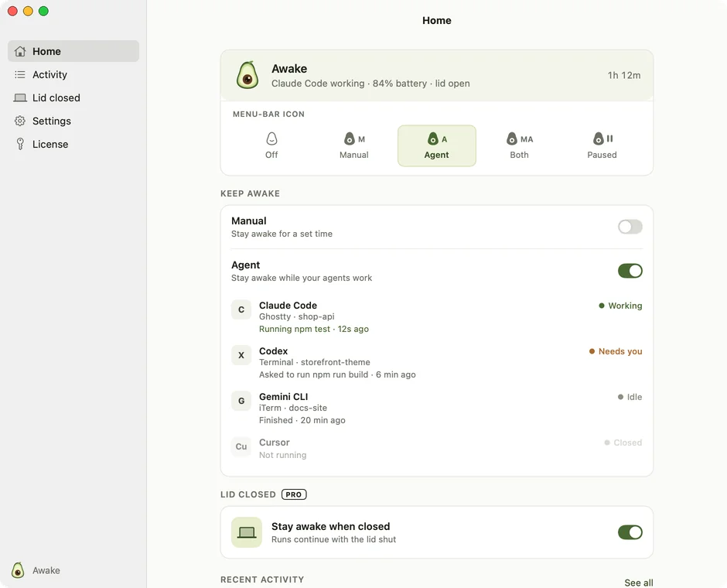Click the Home window title
The width and height of the screenshot is (727, 588).
[437, 20]
